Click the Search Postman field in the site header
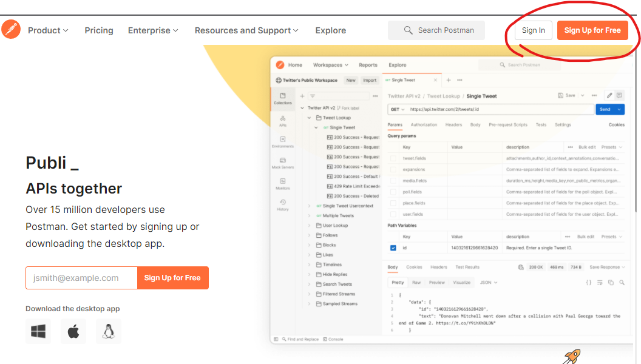Screen dimensions: 641x364 [436, 30]
